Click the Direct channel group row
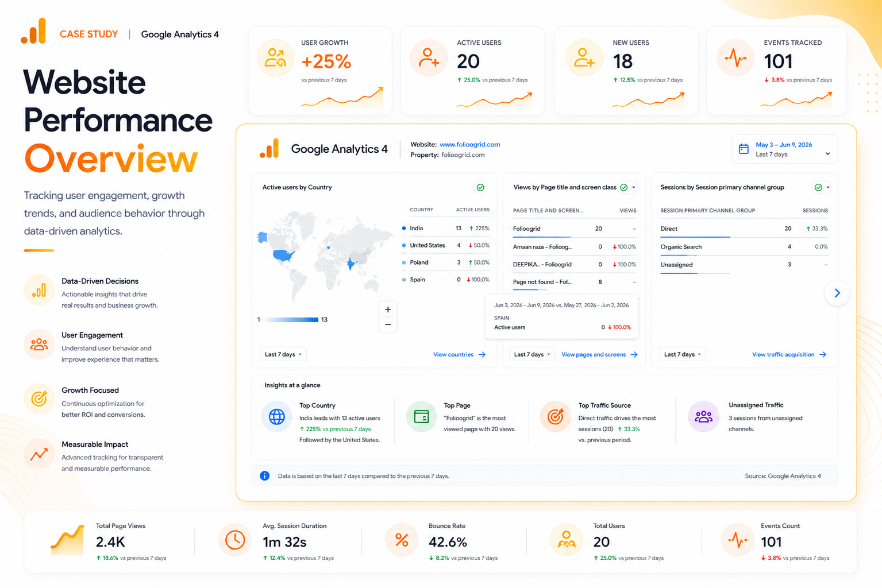Image resolution: width=882 pixels, height=588 pixels. pos(744,229)
